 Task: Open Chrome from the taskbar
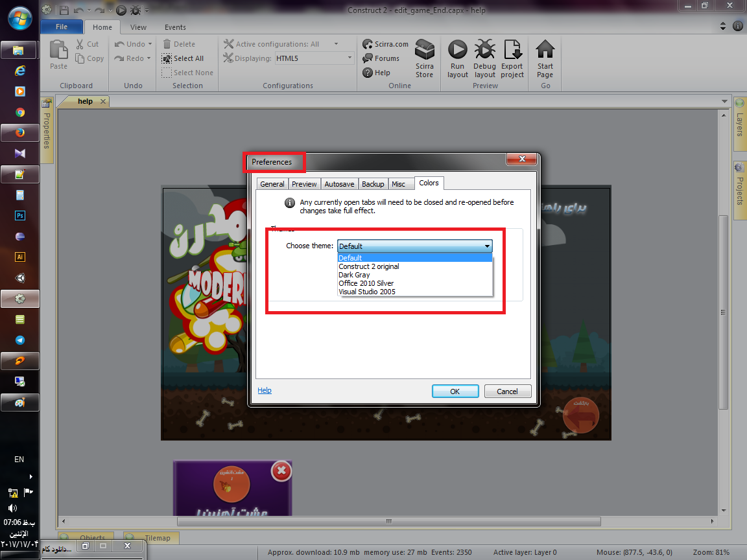coord(19,112)
